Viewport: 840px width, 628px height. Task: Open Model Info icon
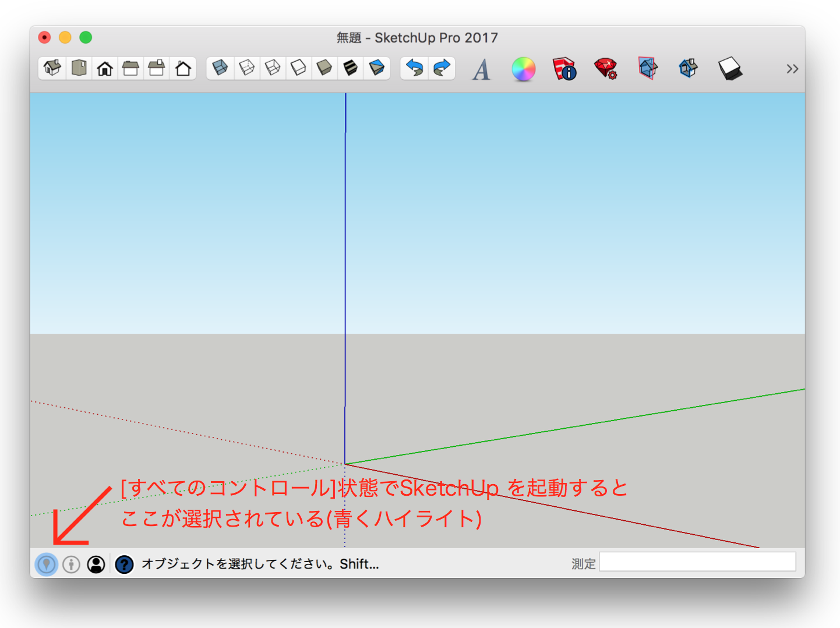click(x=564, y=69)
